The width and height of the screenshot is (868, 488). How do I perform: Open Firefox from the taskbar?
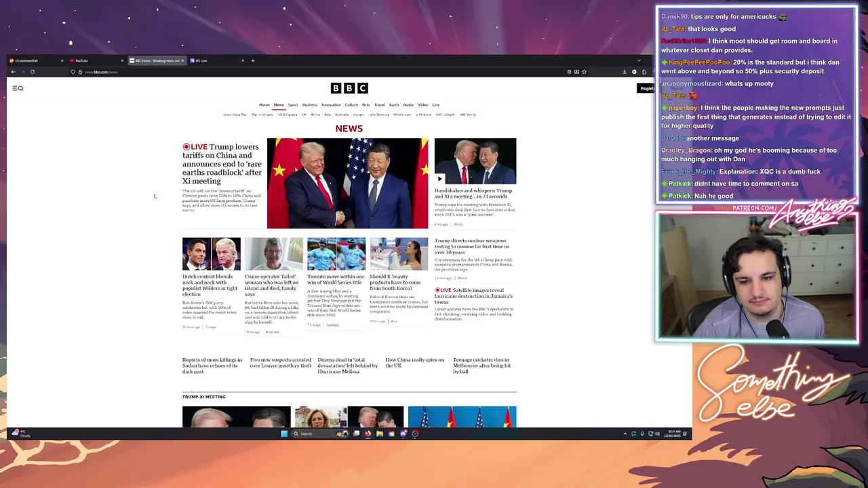point(368,434)
